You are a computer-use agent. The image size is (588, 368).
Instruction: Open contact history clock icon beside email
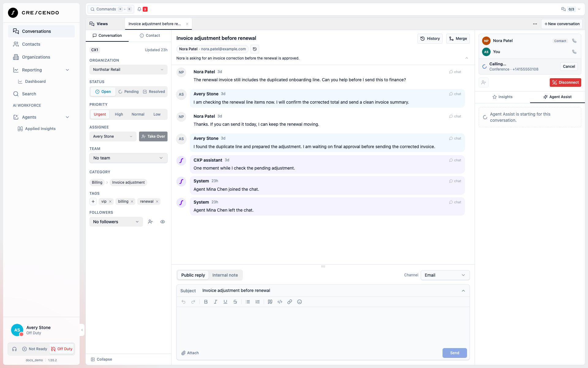(255, 49)
